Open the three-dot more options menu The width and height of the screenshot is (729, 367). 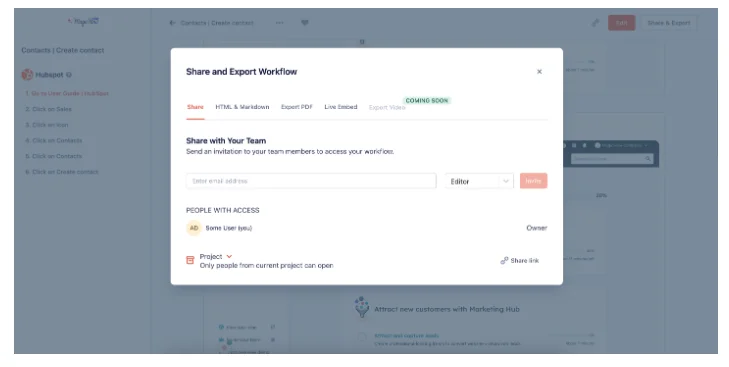pyautogui.click(x=279, y=23)
